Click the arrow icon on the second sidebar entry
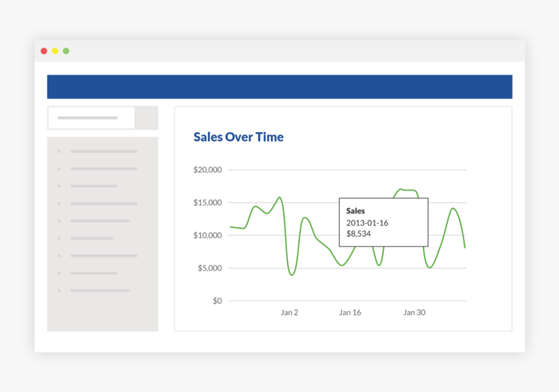This screenshot has height=392, width=559. pyautogui.click(x=59, y=168)
